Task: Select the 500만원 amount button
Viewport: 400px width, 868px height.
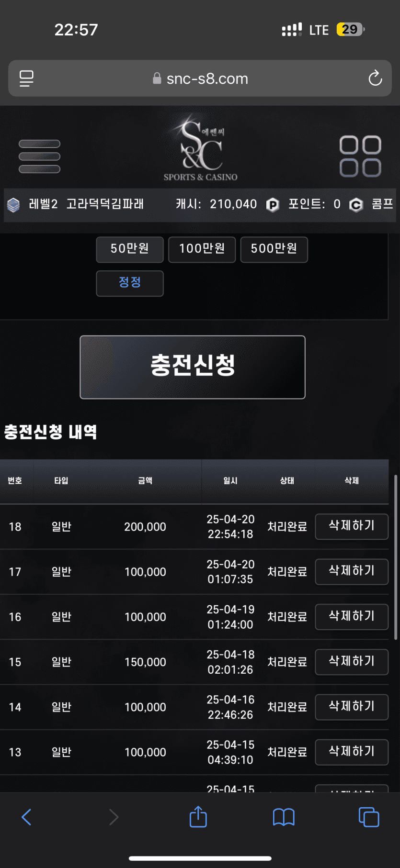Action: (274, 249)
